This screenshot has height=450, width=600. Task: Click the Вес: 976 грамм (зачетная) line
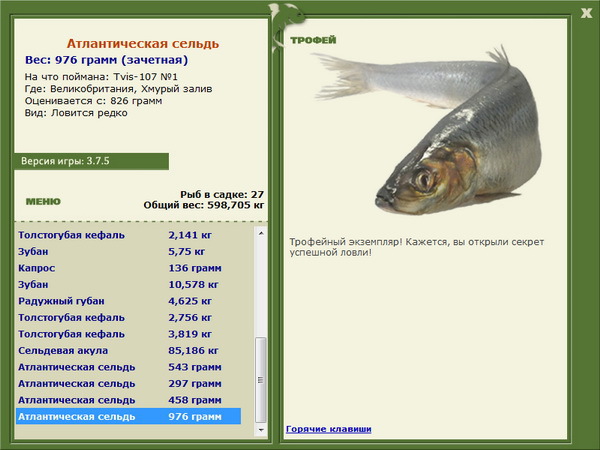106,60
